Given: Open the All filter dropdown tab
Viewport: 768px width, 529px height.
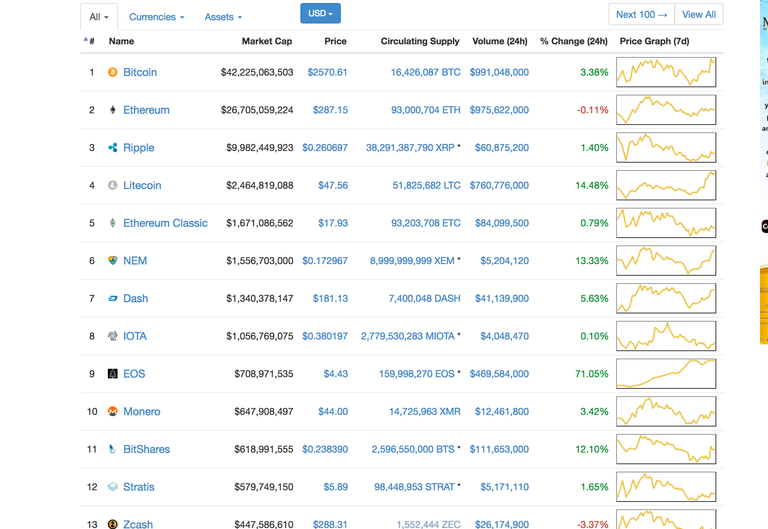Looking at the screenshot, I should point(99,17).
